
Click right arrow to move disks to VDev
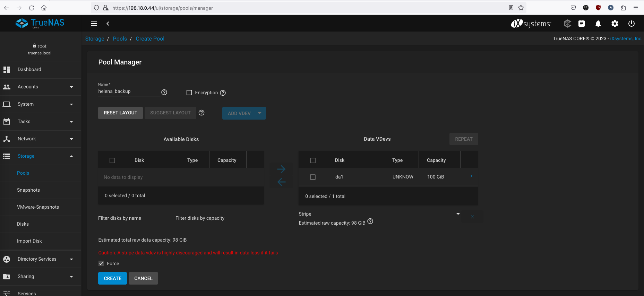click(x=281, y=169)
